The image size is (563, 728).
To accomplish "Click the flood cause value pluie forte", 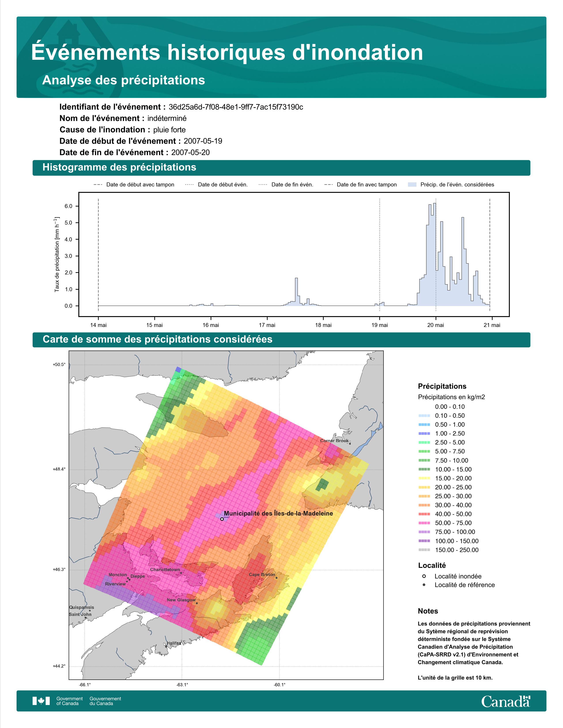I will (x=169, y=130).
